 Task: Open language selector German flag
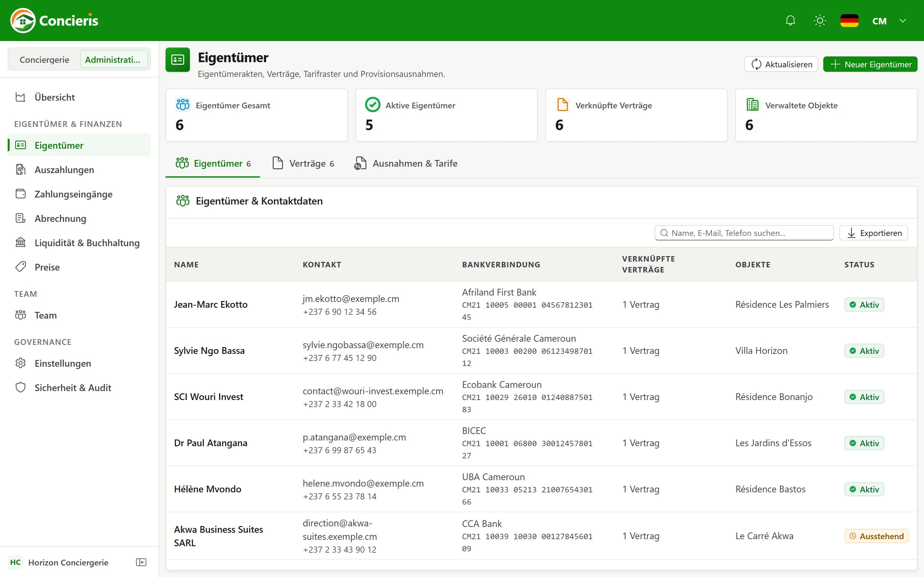[x=849, y=21]
